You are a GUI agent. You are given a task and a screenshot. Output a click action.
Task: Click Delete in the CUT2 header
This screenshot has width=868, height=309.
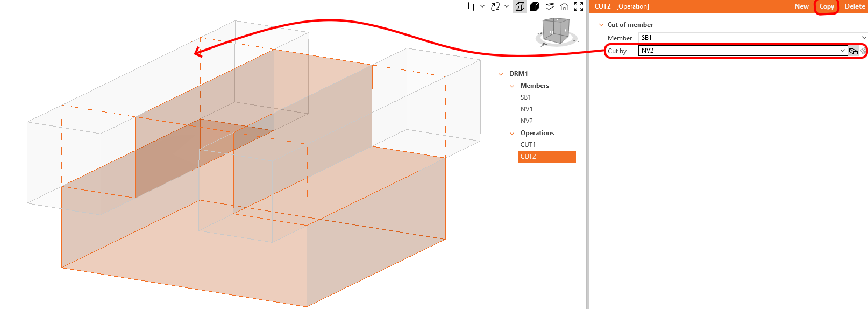pyautogui.click(x=855, y=6)
